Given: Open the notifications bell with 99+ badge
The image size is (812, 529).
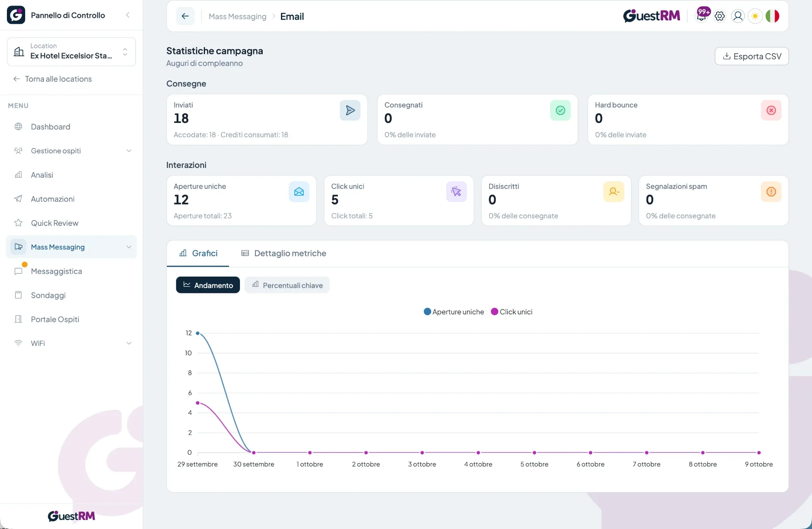Looking at the screenshot, I should pos(702,15).
